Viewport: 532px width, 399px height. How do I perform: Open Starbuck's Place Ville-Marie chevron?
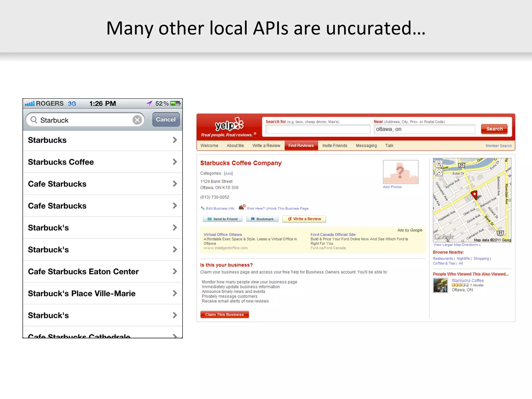click(x=175, y=293)
